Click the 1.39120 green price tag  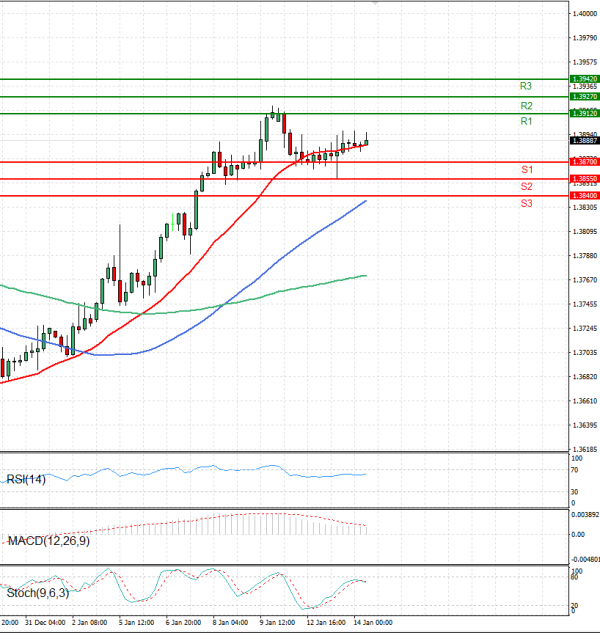[x=584, y=114]
